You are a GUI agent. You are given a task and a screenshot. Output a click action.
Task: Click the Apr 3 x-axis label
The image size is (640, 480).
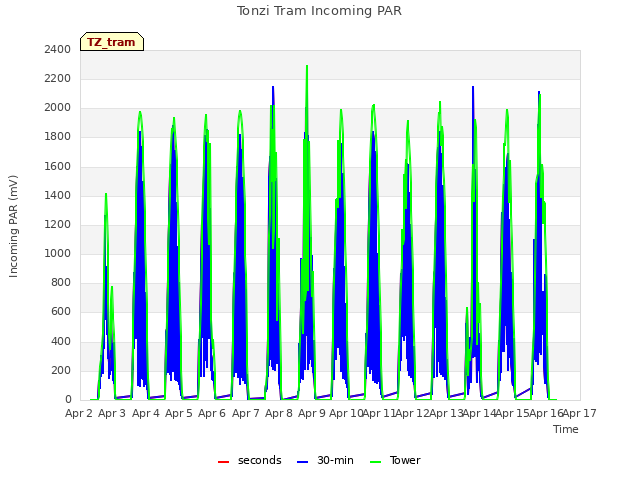(x=112, y=413)
